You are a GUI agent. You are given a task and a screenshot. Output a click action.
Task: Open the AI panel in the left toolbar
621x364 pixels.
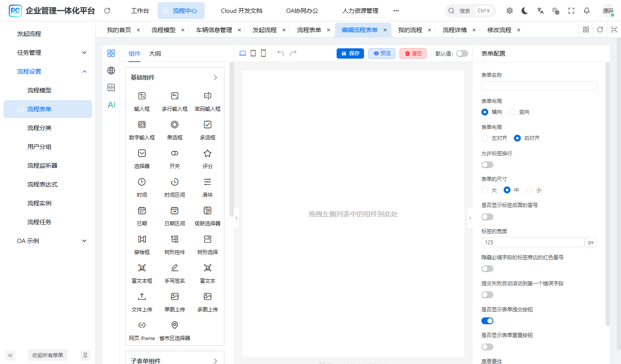pos(111,104)
